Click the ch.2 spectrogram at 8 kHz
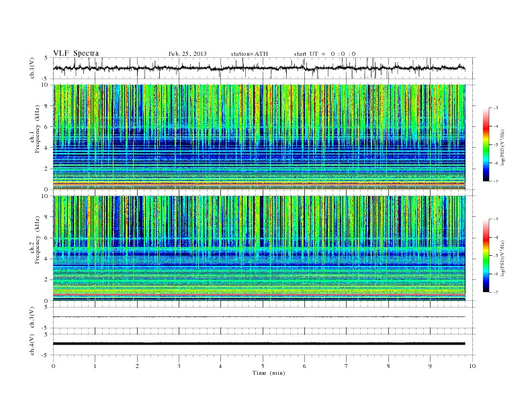 tap(259, 217)
